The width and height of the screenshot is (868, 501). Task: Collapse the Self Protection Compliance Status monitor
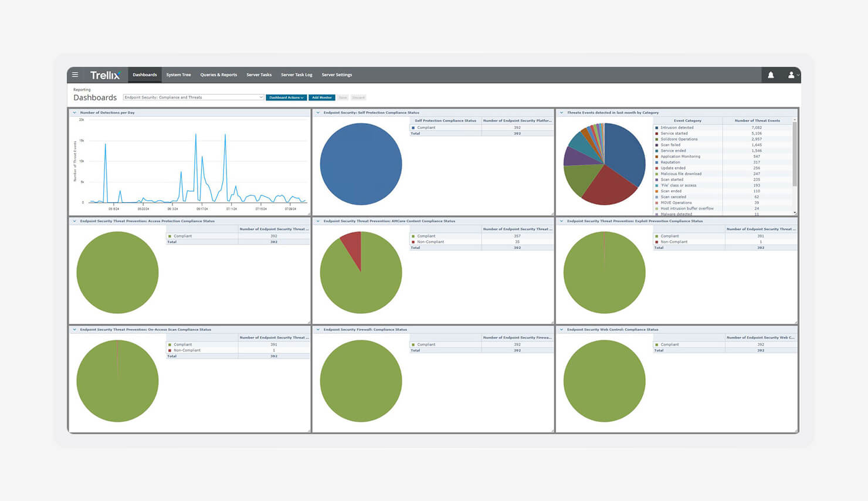click(x=318, y=113)
